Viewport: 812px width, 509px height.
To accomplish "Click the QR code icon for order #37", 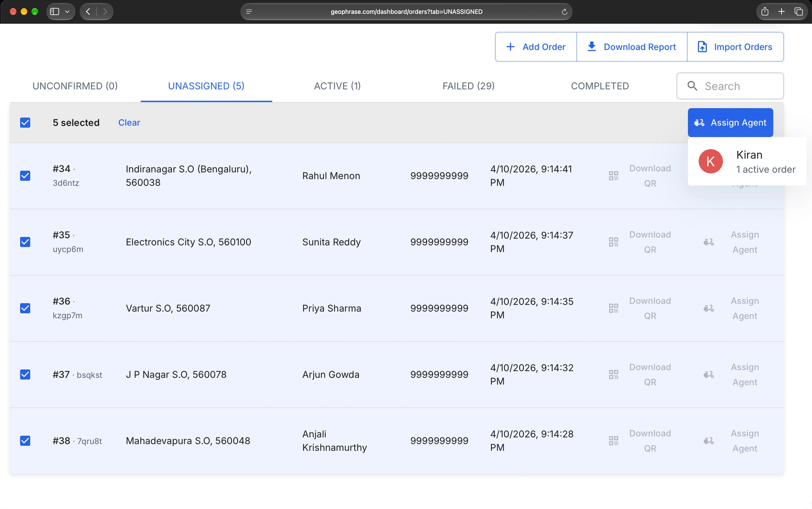I will tap(613, 375).
